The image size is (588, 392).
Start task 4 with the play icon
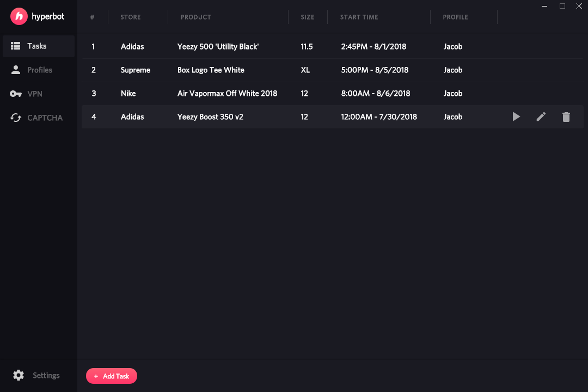tap(516, 117)
